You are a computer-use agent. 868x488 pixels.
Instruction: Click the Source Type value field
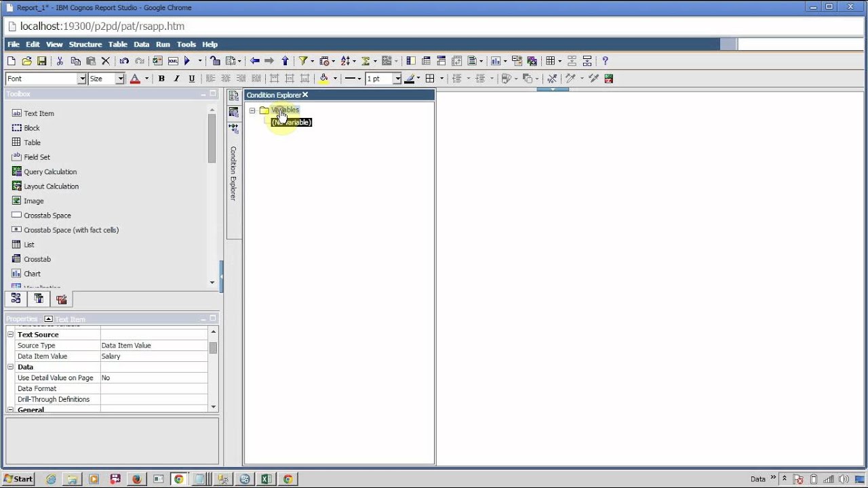coord(154,345)
